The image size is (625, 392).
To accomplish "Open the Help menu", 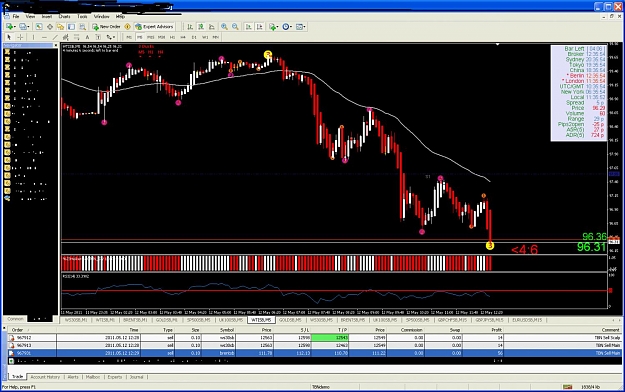I will 120,16.
